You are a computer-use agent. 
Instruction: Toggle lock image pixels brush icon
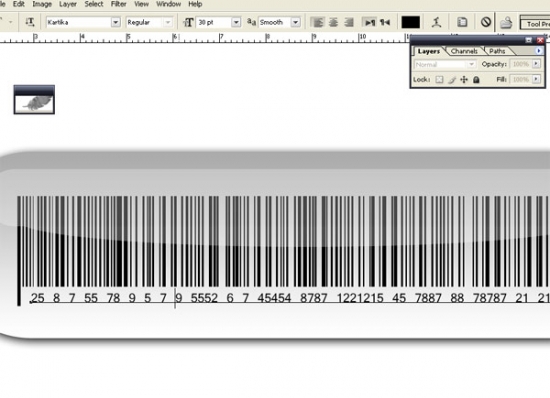(452, 80)
